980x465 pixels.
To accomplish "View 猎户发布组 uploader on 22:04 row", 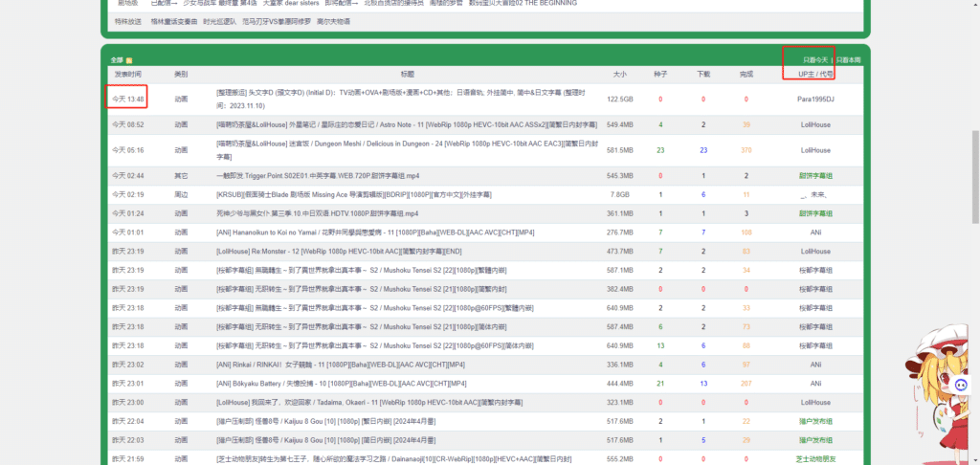I will point(815,421).
